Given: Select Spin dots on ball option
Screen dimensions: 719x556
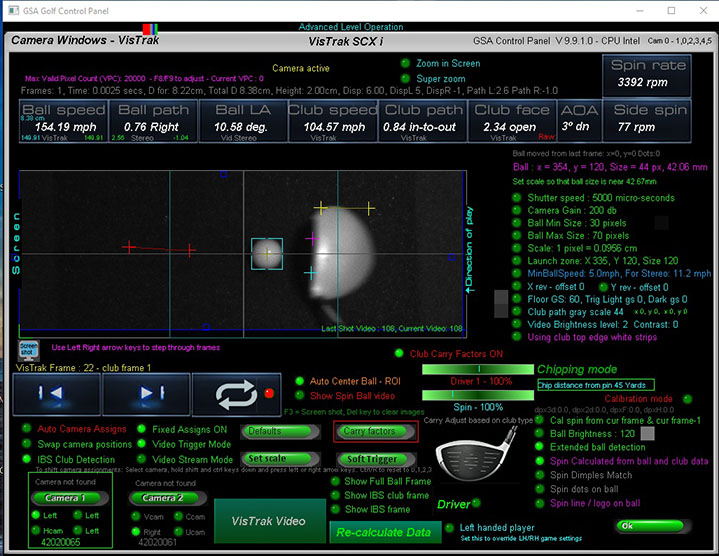Looking at the screenshot, I should click(x=540, y=489).
